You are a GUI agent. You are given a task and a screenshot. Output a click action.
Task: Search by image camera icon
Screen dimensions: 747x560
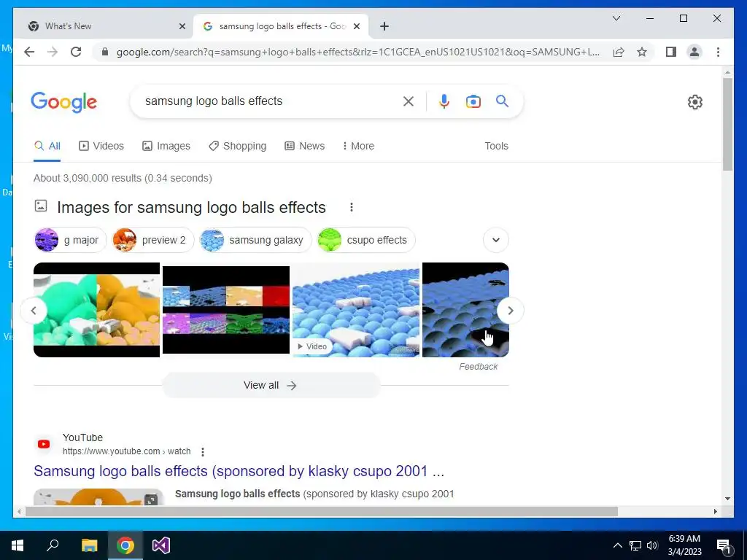(473, 101)
